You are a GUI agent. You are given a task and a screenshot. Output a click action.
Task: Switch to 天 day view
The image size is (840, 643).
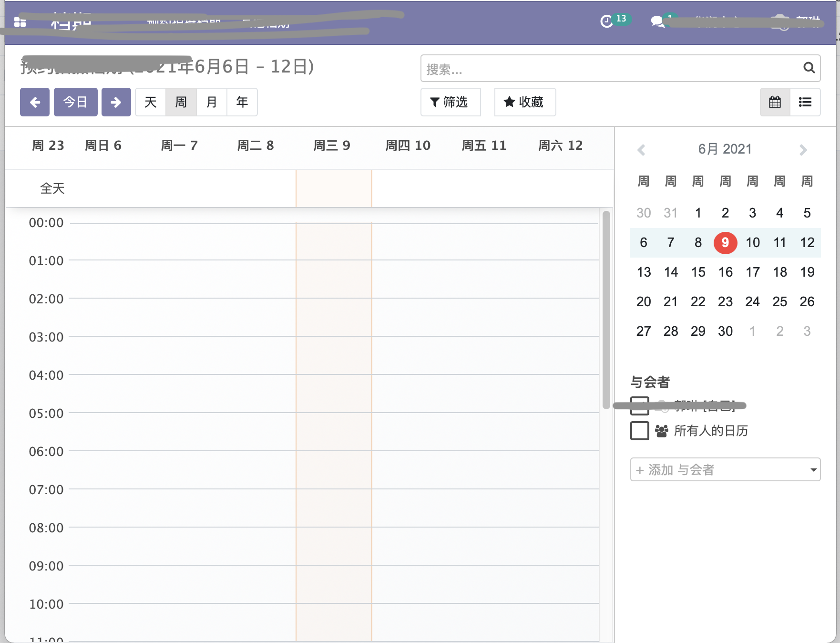click(151, 102)
